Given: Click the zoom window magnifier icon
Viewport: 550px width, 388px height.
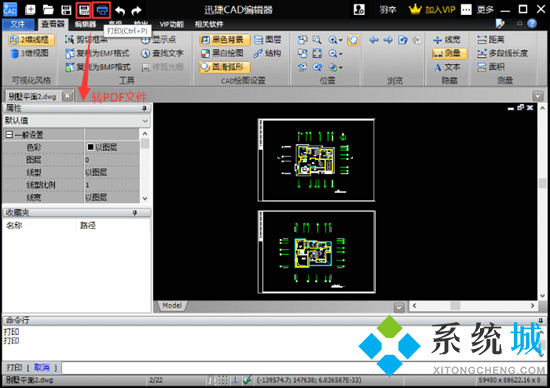Looking at the screenshot, I should pyautogui.click(x=317, y=40).
